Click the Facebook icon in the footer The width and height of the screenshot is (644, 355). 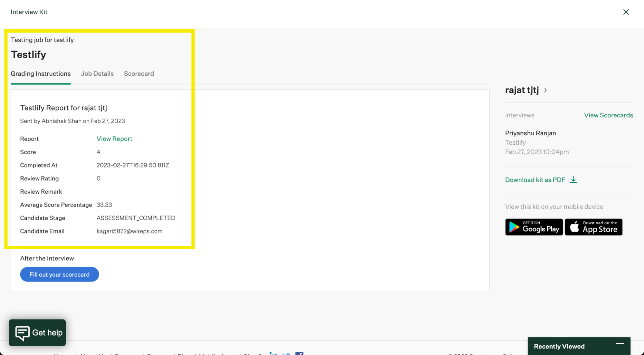pyautogui.click(x=299, y=353)
